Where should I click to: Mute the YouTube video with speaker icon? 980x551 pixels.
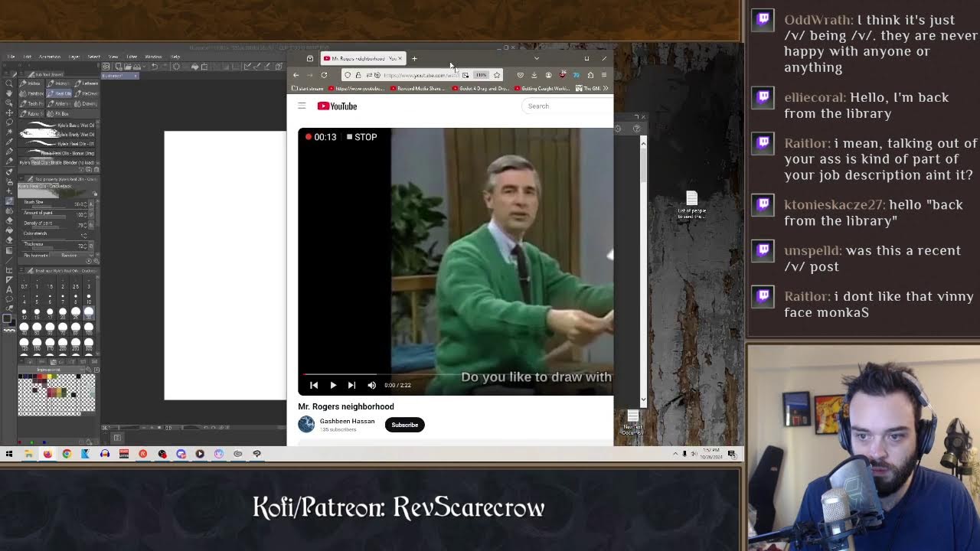[x=371, y=385]
